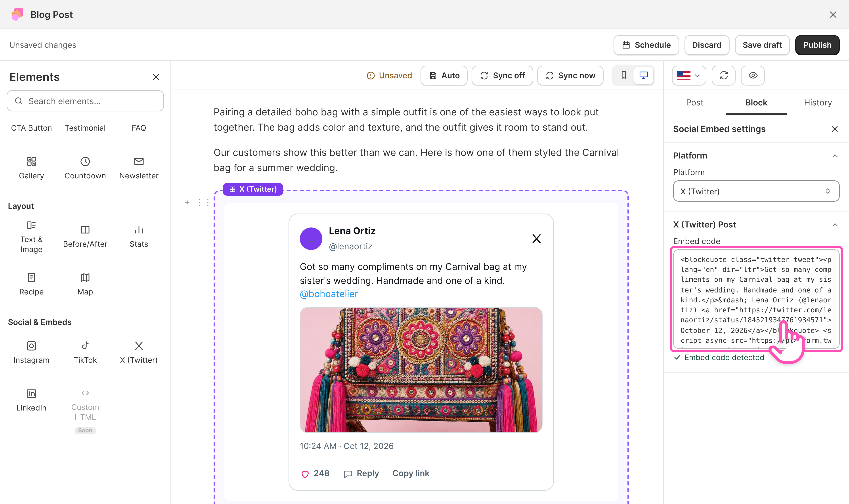The height and width of the screenshot is (504, 849).
Task: Click the refresh icon beside language selector
Action: click(x=724, y=75)
